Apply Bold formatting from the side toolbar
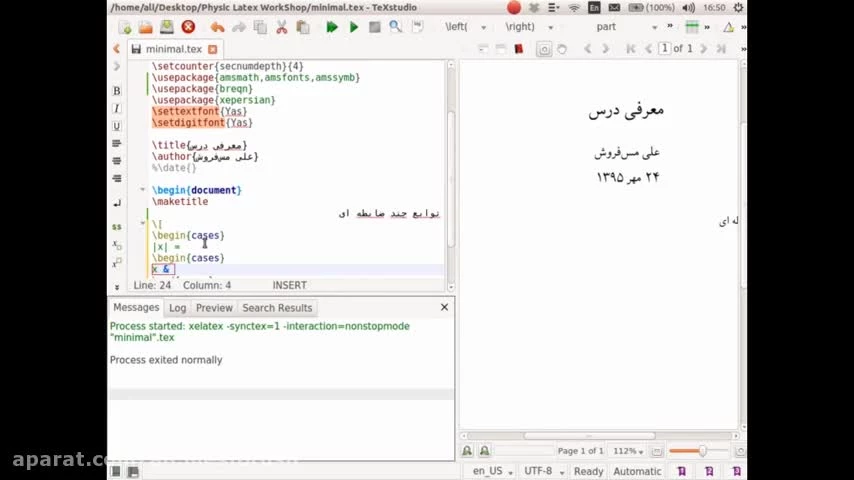 coord(117,91)
